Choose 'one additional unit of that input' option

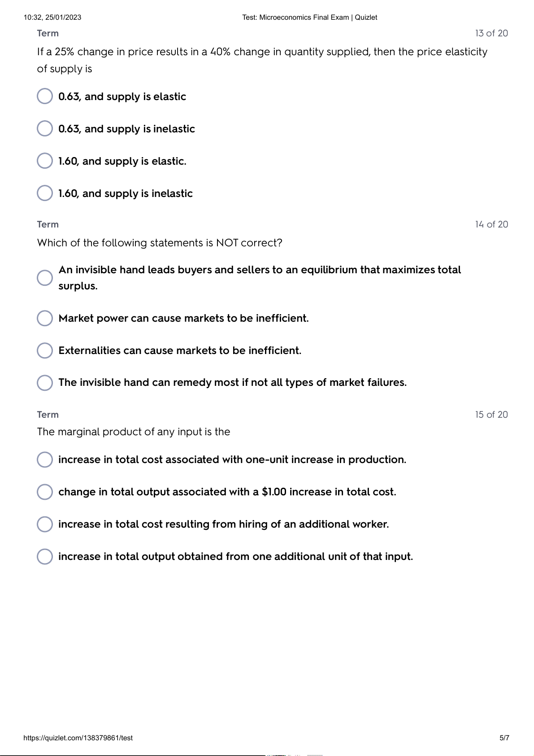point(45,556)
